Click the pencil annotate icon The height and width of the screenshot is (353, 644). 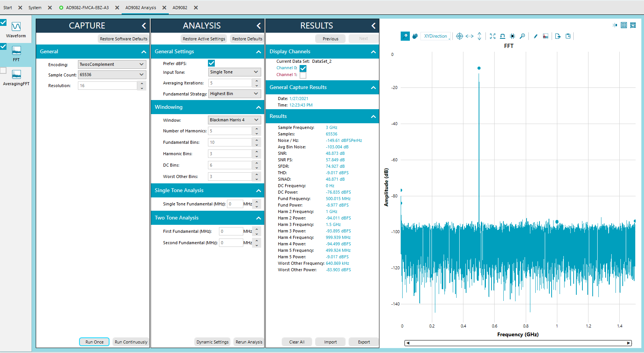(x=536, y=36)
